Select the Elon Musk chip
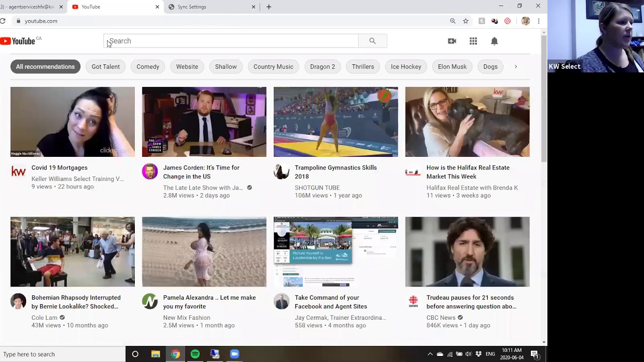 tap(452, 66)
